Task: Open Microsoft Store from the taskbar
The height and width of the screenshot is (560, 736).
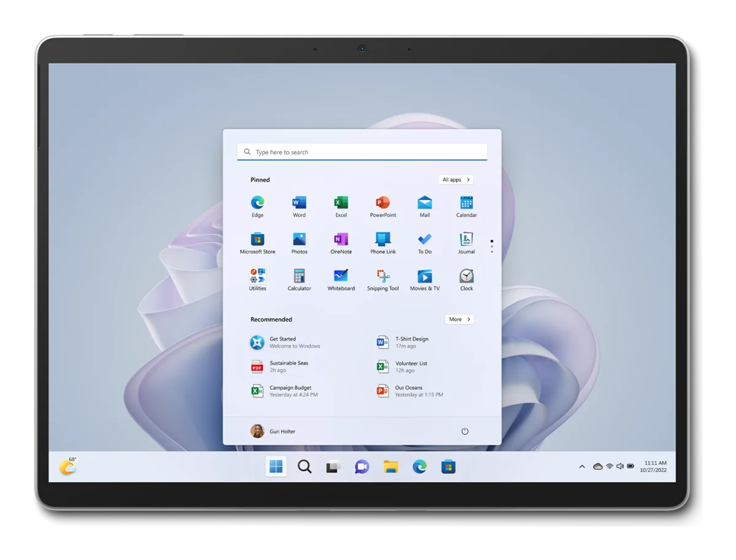Action: tap(448, 467)
